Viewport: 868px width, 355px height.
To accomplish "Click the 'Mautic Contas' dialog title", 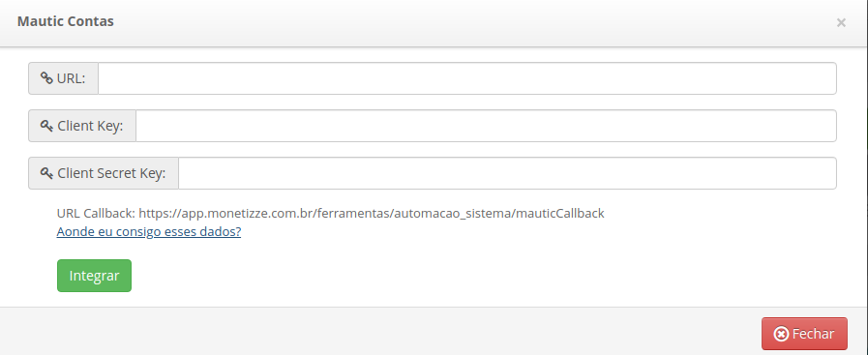I will pyautogui.click(x=66, y=21).
